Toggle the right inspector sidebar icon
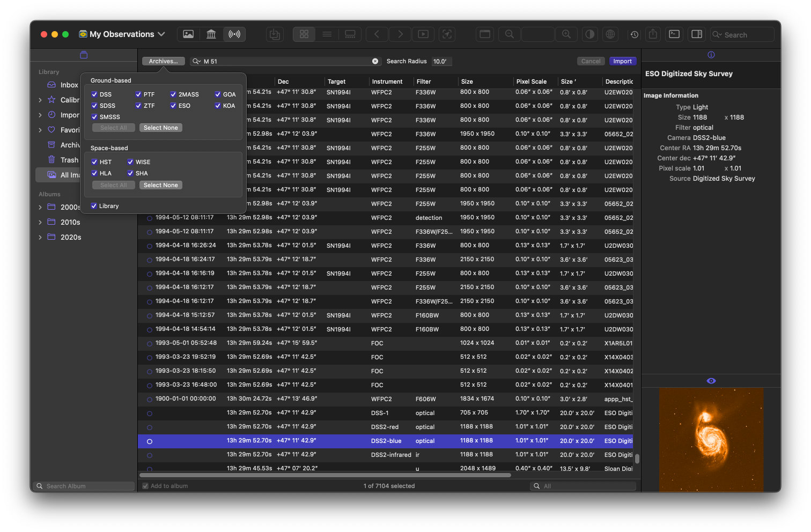Viewport: 811px width, 532px height. click(697, 34)
